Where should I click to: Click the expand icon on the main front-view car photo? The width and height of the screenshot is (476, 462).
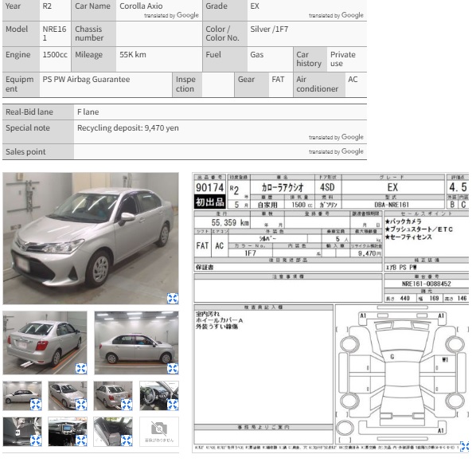173,298
